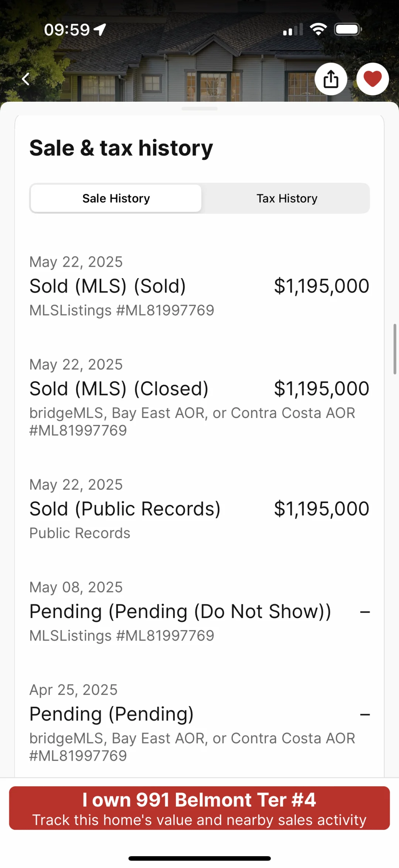Grab the sheet drag handle at top
Viewport: 399px width, 868px height.
click(x=199, y=109)
